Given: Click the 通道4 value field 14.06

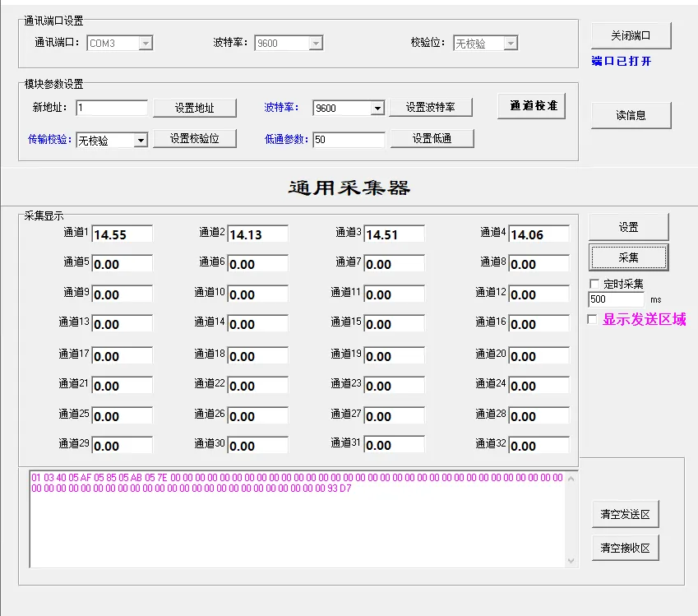Looking at the screenshot, I should (539, 234).
